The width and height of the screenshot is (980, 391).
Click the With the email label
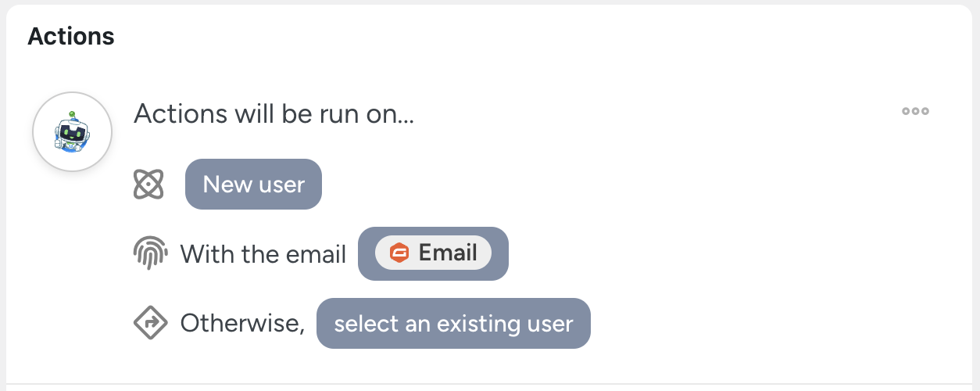(263, 254)
